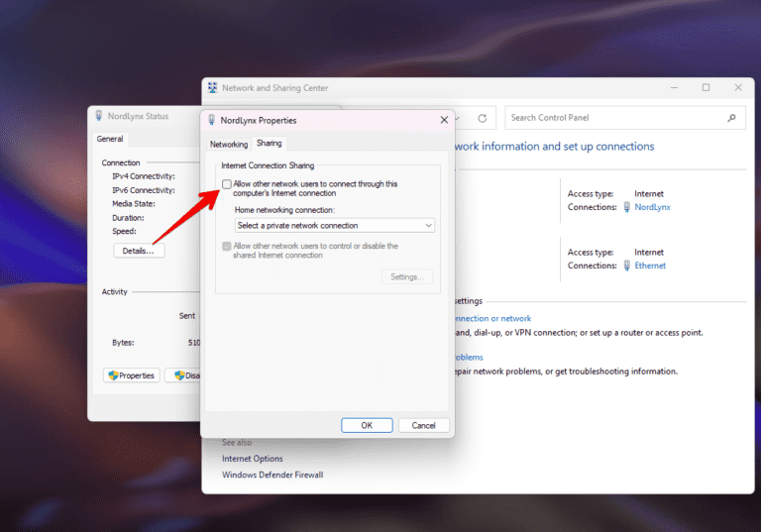This screenshot has width=761, height=532.
Task: Open Windows Defender Firewall link
Action: 272,475
